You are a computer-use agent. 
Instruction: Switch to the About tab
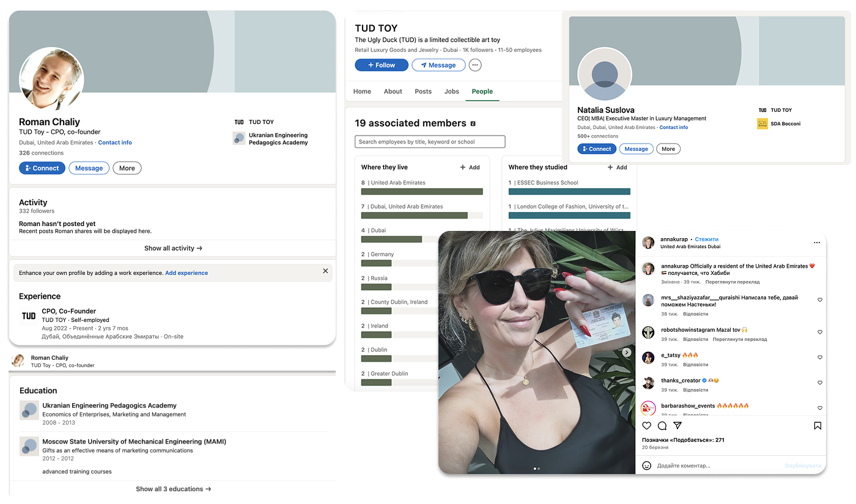click(x=393, y=92)
